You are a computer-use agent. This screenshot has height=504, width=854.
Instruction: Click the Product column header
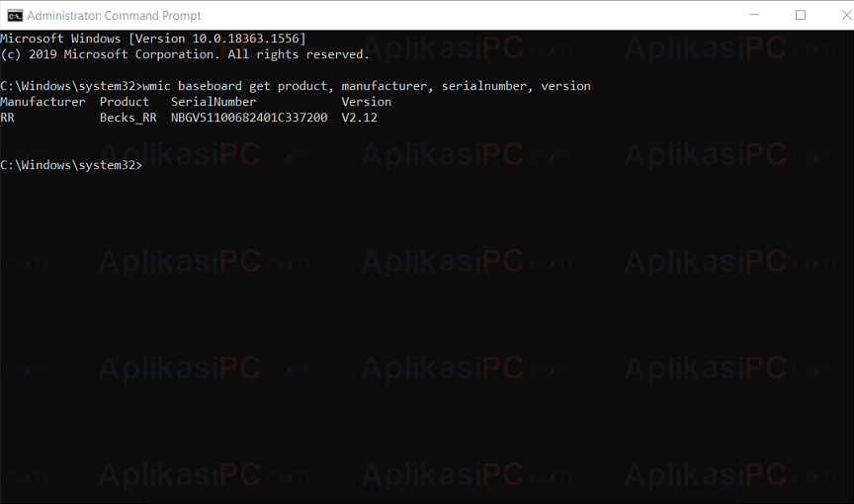click(x=125, y=102)
